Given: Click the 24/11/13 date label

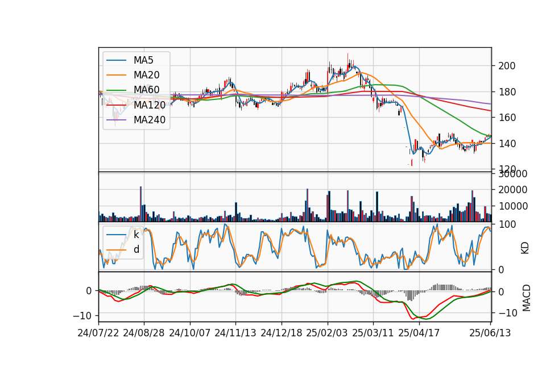Looking at the screenshot, I should point(235,333).
